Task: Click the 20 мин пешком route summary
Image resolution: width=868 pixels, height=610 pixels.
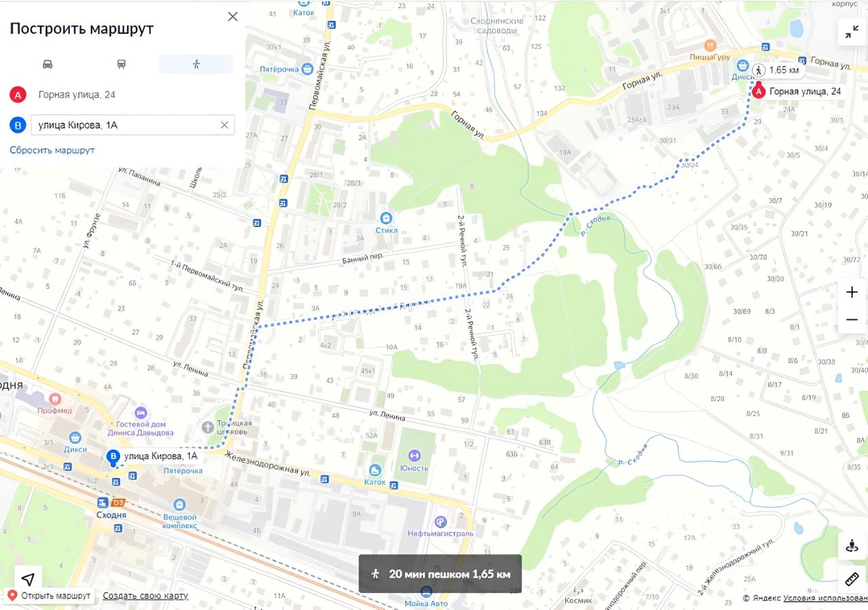Action: (x=440, y=574)
